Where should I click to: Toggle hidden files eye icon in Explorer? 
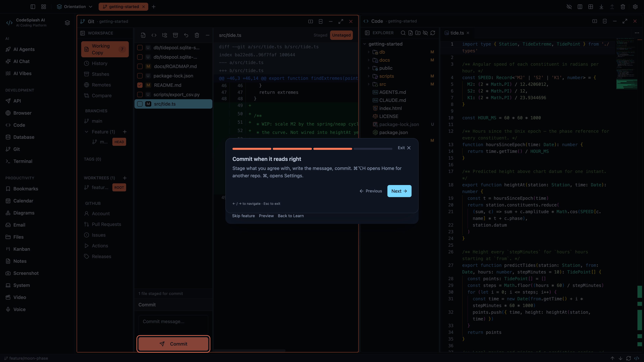(x=425, y=33)
